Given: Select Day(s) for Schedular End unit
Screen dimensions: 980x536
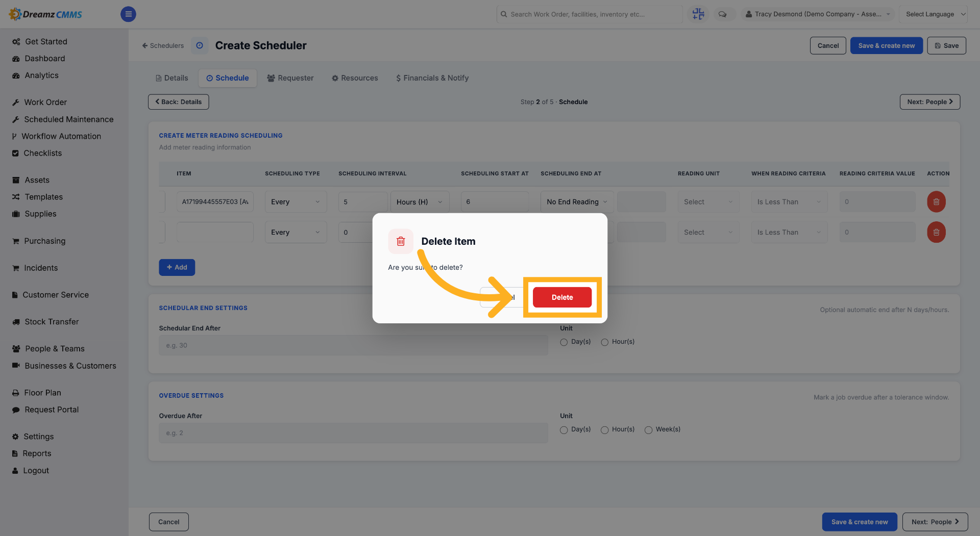Looking at the screenshot, I should (x=563, y=342).
